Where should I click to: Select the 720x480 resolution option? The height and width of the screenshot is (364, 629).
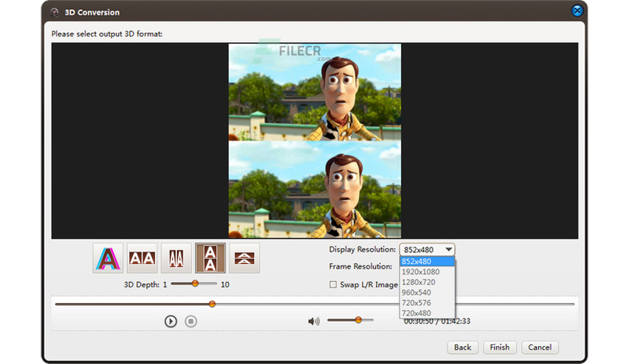427,313
